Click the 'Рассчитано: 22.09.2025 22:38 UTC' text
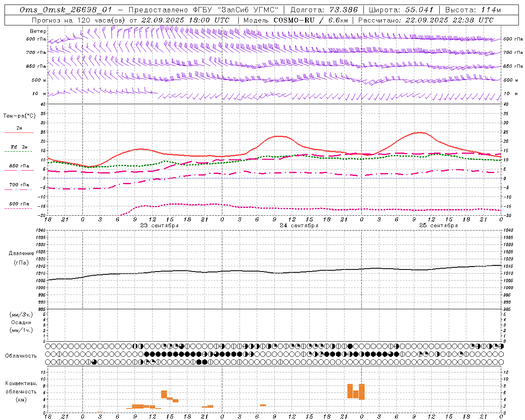 [426, 20]
